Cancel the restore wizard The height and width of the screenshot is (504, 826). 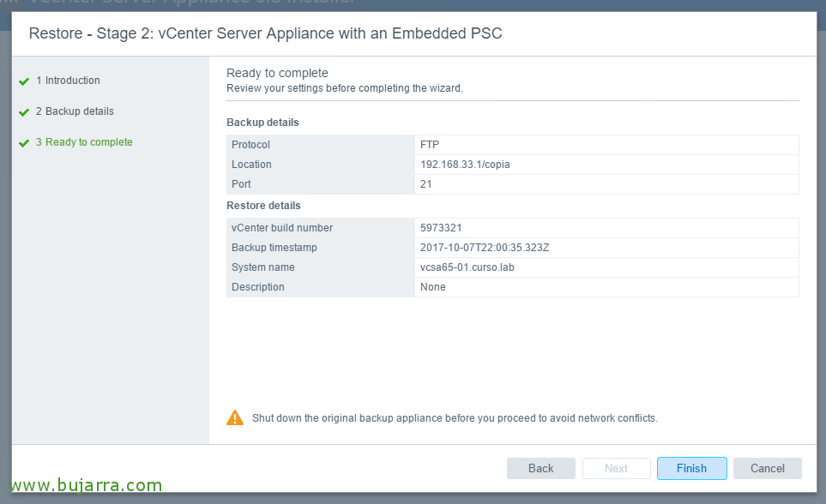point(768,468)
